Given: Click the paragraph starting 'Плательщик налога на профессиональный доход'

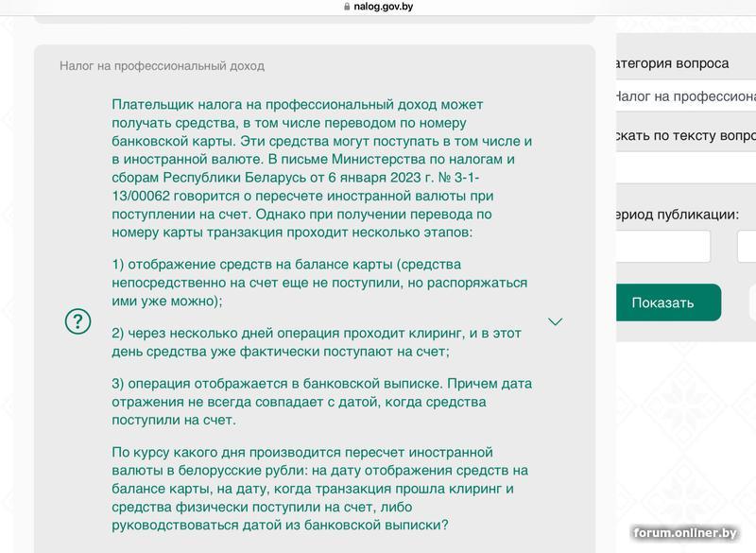Looking at the screenshot, I should point(322,168).
